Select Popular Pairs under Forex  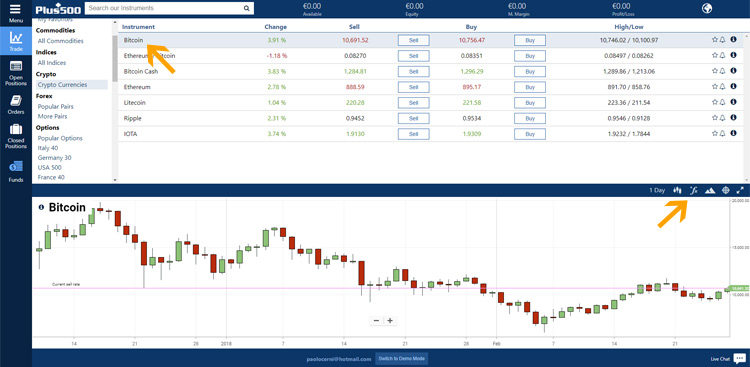[x=55, y=107]
